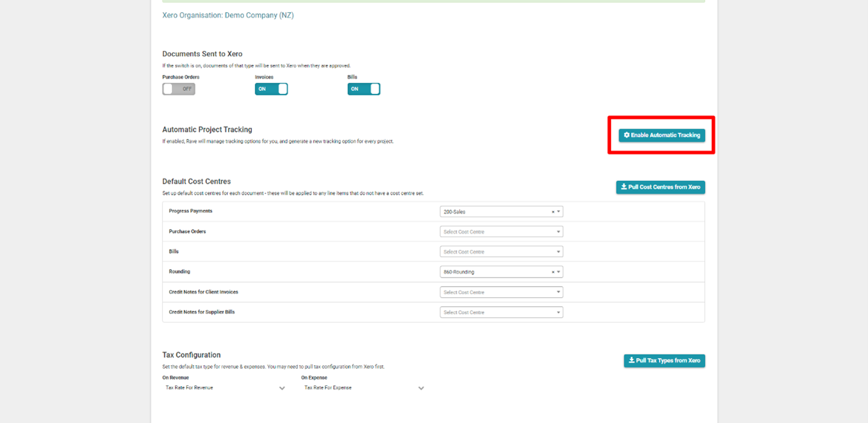
Task: Open the Demo Company (NZ) organisation link
Action: [x=228, y=15]
